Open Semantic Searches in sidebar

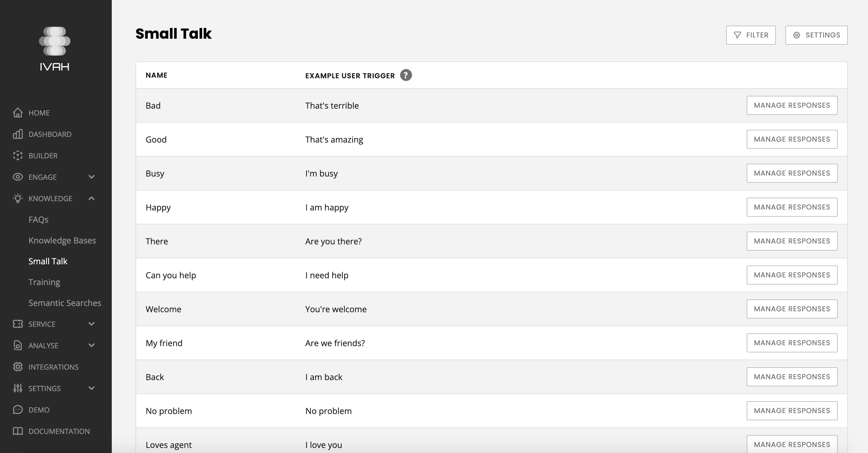(65, 303)
